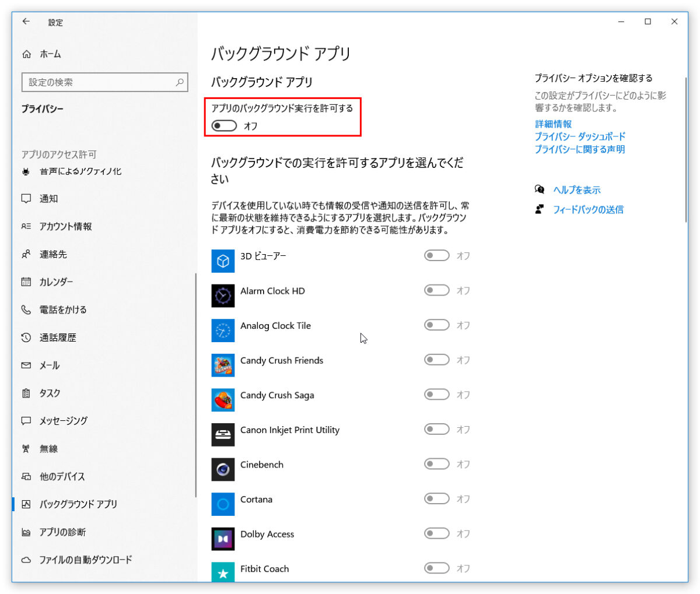The image size is (700, 594).
Task: Click the 設定の検索 search field
Action: pos(104,82)
